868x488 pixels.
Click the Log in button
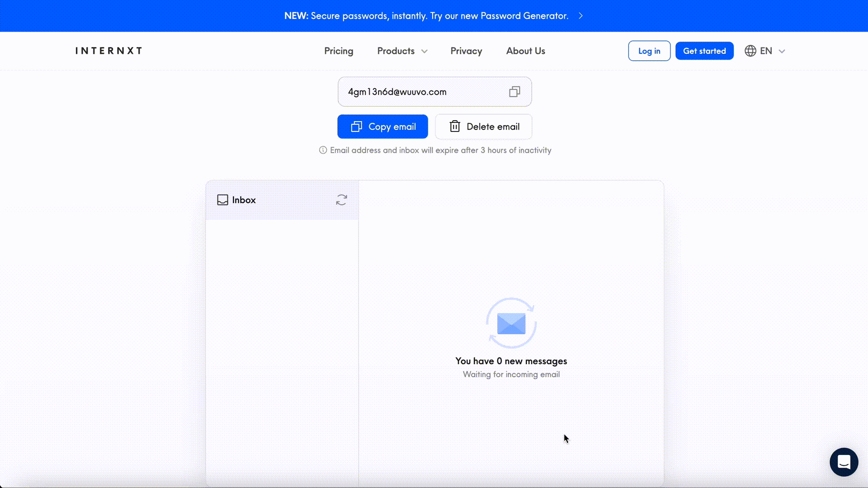649,51
